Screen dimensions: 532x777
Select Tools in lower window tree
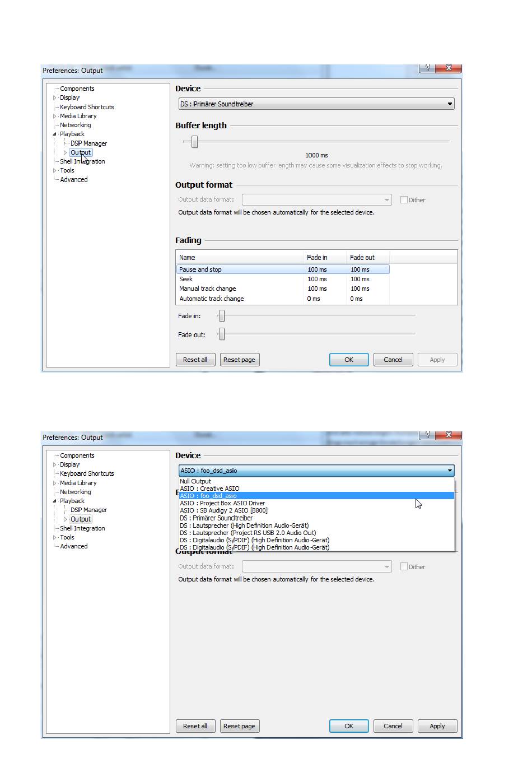tap(67, 537)
